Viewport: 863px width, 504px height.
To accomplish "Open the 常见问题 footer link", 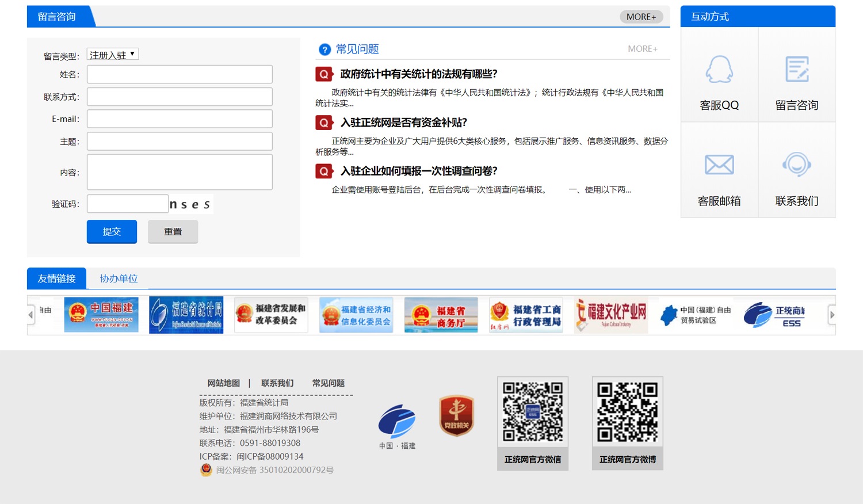I will [x=328, y=383].
